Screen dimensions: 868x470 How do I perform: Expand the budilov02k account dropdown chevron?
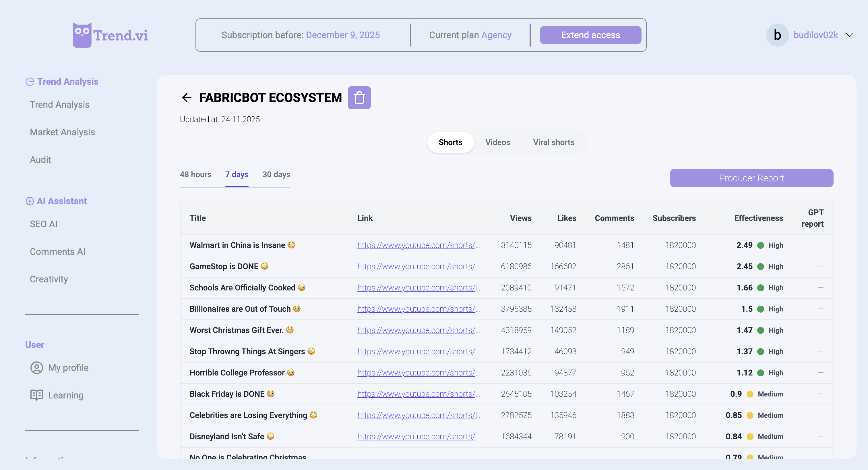[x=849, y=35]
